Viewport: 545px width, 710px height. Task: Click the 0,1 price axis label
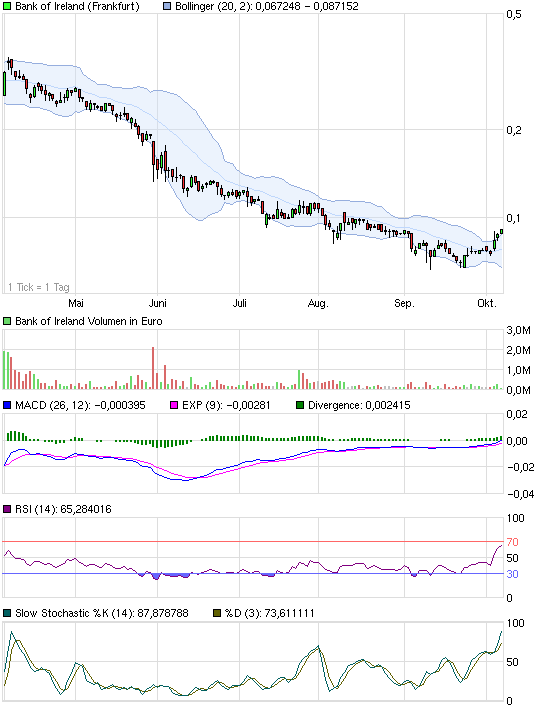tap(514, 218)
